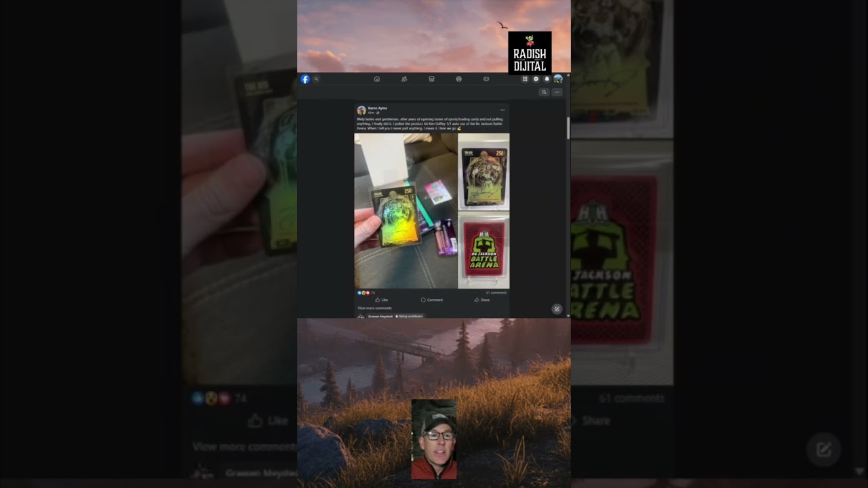Viewport: 868px width, 488px height.
Task: Click the new message compose icon
Action: [557, 309]
